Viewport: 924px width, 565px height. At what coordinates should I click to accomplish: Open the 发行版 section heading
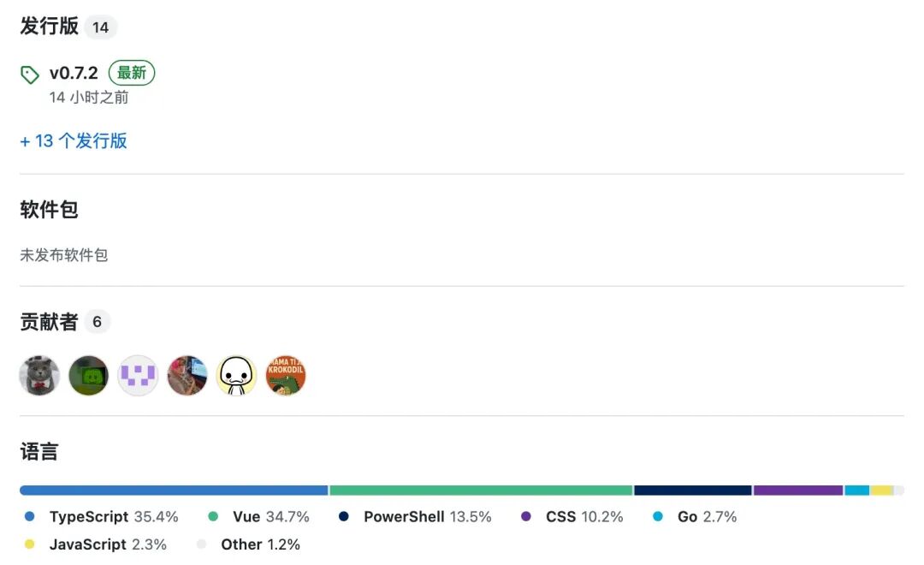click(x=50, y=27)
